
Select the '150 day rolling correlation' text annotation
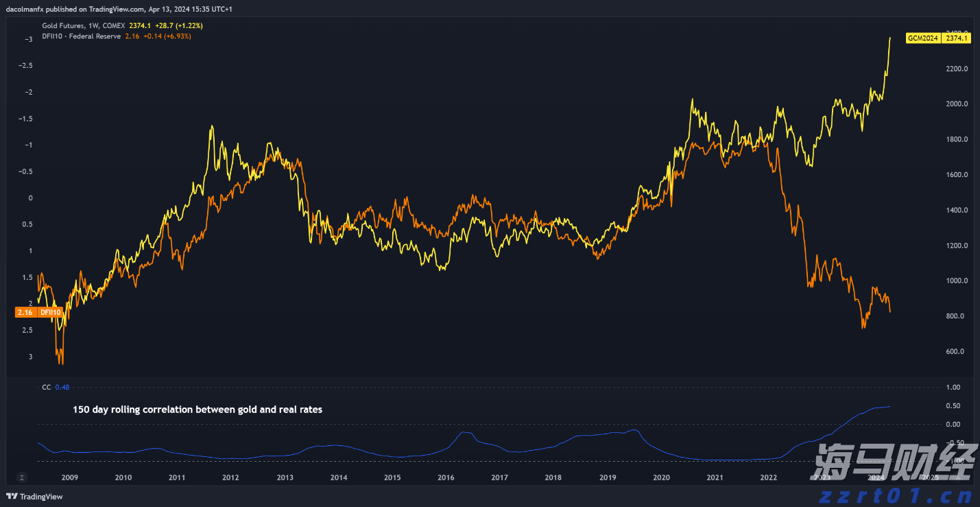click(x=198, y=410)
